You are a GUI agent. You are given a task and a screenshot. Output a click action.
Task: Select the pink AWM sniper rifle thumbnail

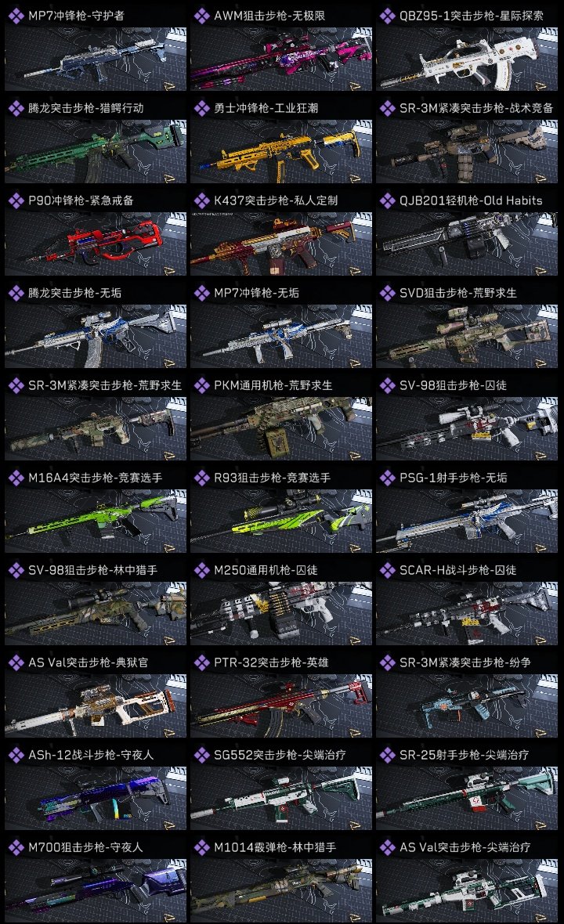point(281,59)
